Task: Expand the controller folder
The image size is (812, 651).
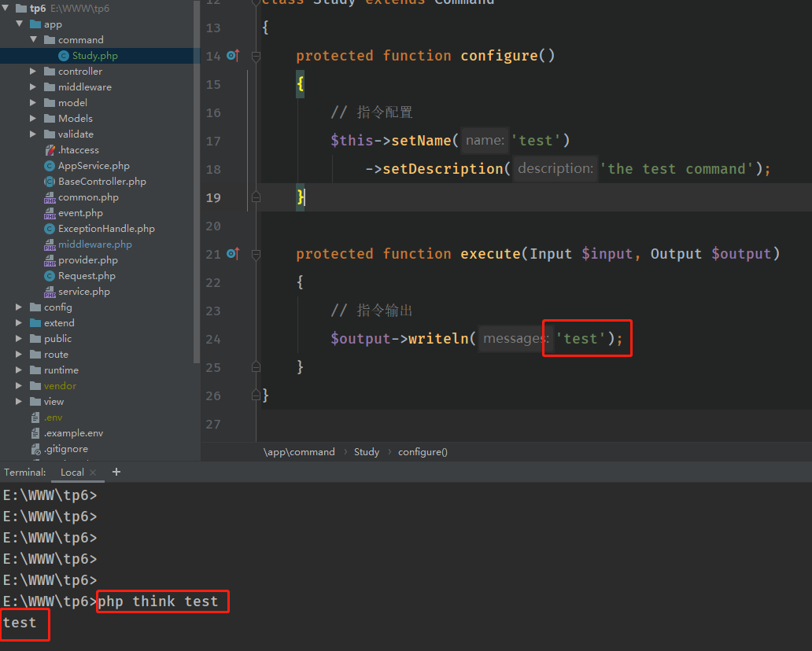Action: pos(33,71)
